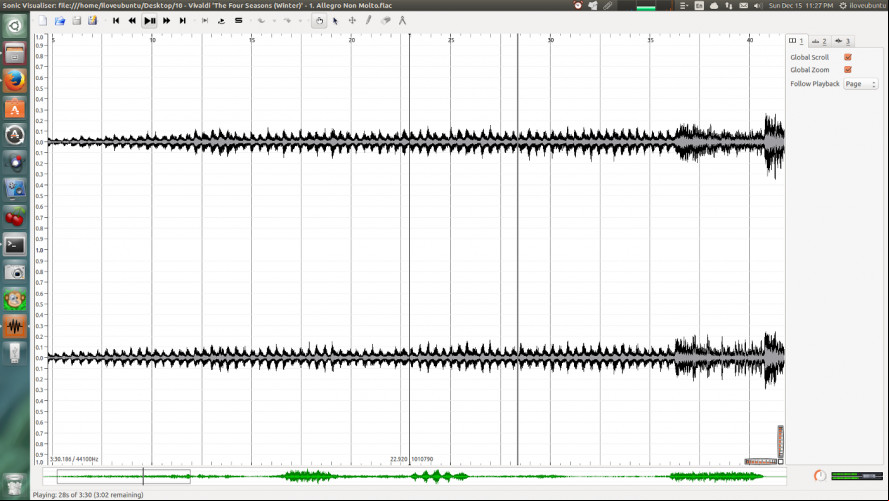Click the greyed-out Undo icon

(x=261, y=21)
